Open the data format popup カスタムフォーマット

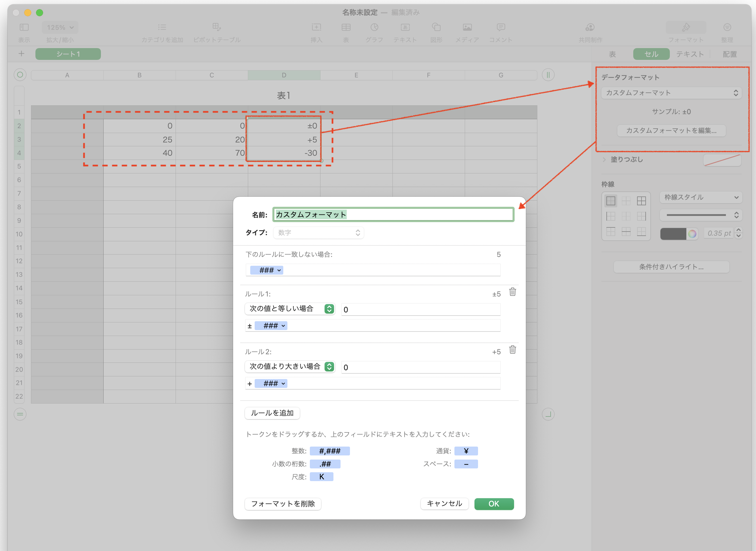click(x=671, y=93)
